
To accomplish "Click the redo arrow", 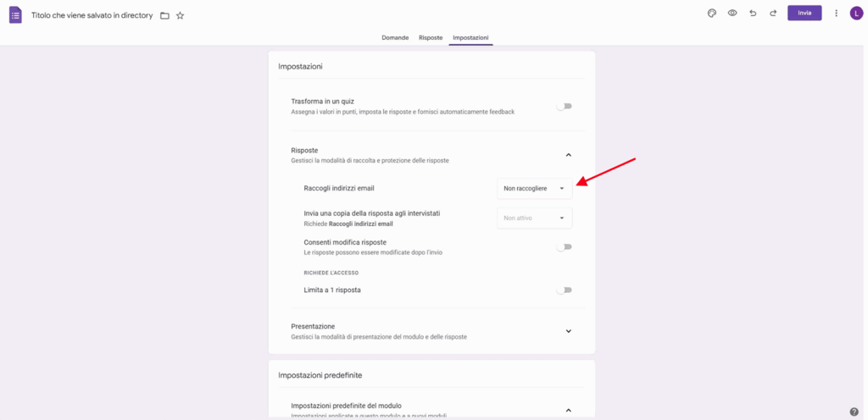I will [x=773, y=14].
